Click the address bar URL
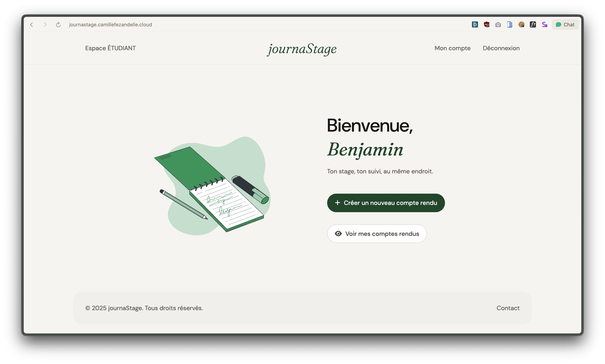The height and width of the screenshot is (364, 605). pyautogui.click(x=111, y=24)
